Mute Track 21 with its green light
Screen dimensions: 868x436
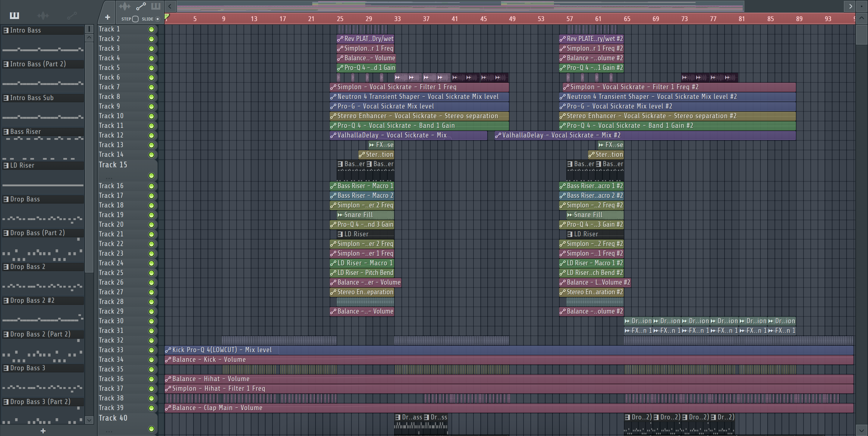coord(152,234)
